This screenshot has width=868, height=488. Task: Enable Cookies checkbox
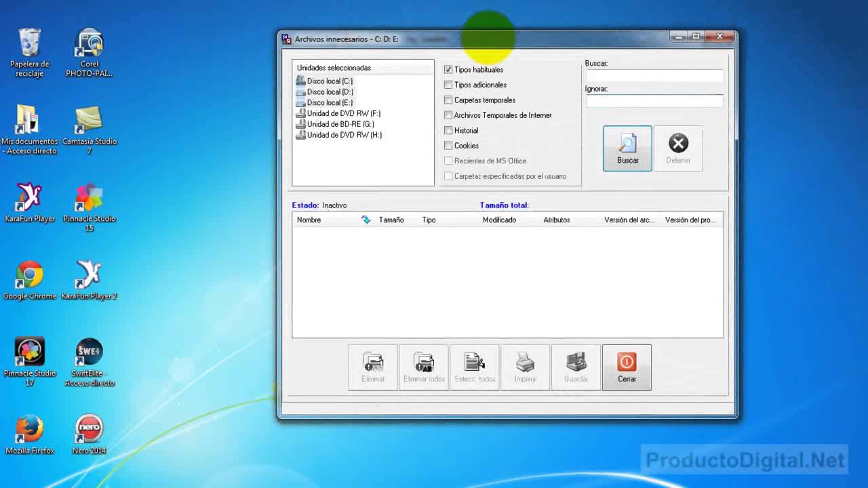[448, 146]
